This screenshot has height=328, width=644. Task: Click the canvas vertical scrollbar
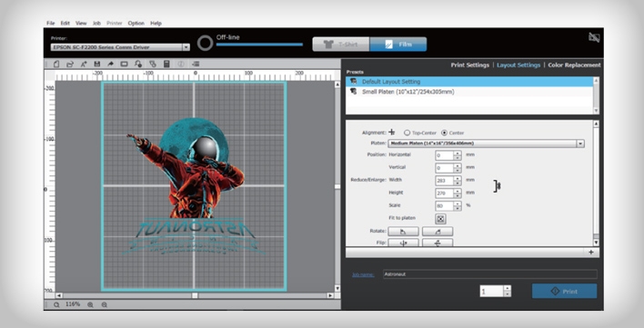pos(337,186)
